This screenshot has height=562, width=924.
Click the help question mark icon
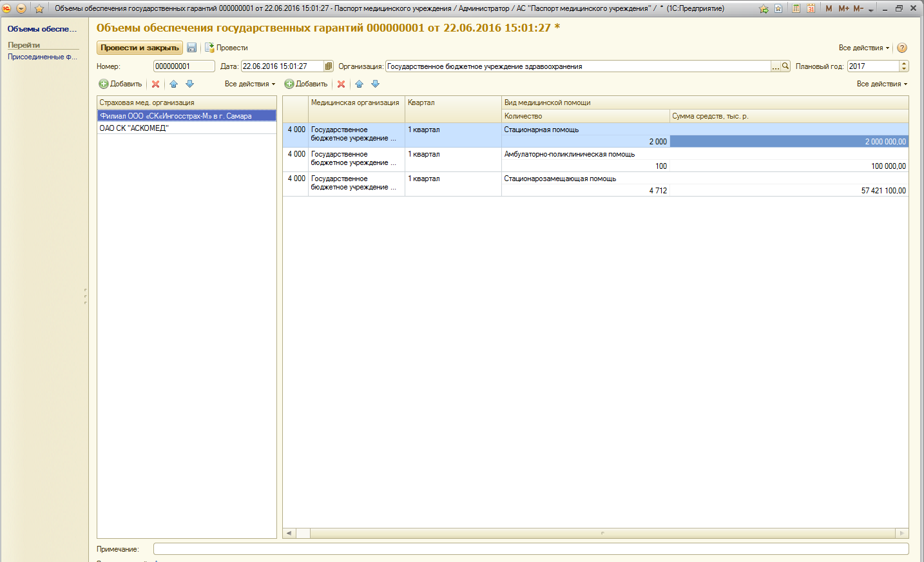pyautogui.click(x=902, y=48)
